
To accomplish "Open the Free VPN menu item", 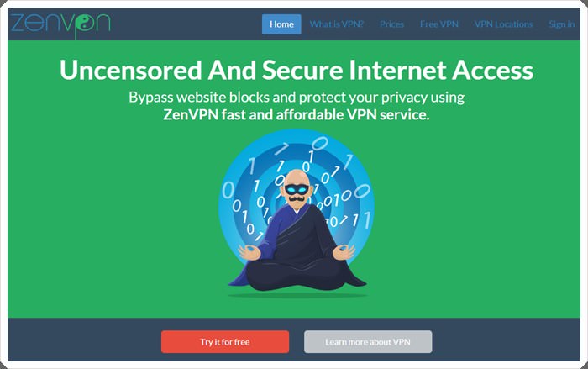I will click(439, 24).
